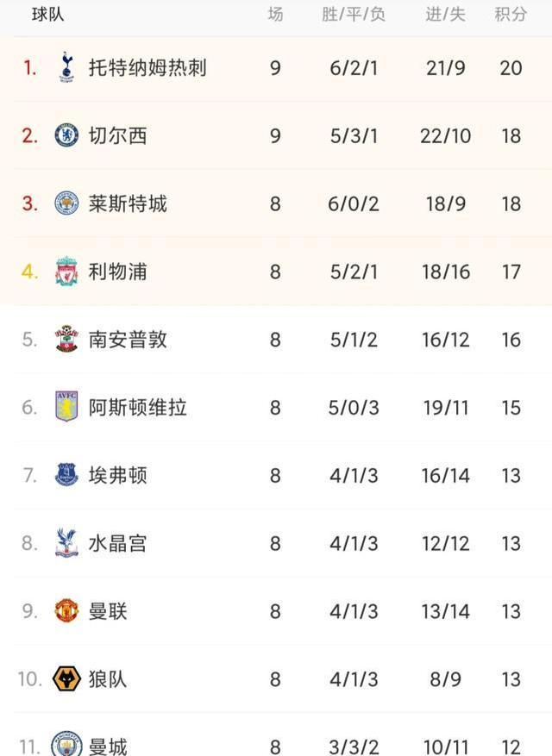Open the Leicester City crest icon
552x756 pixels.
pos(66,203)
